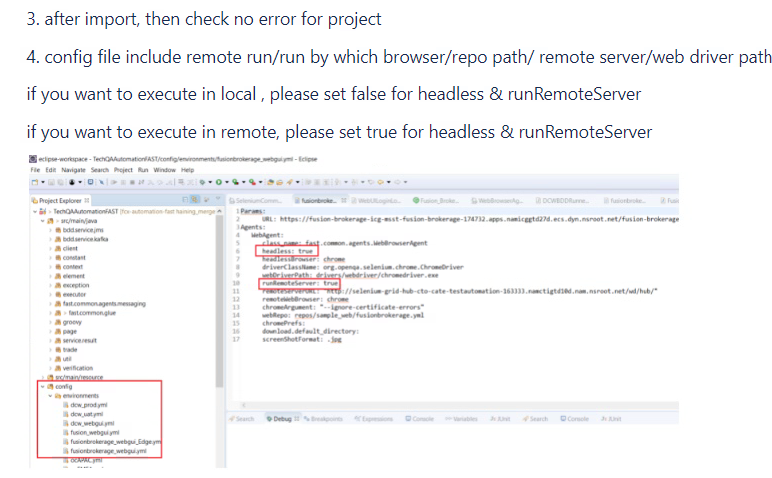Open the Run menu

pyautogui.click(x=143, y=170)
